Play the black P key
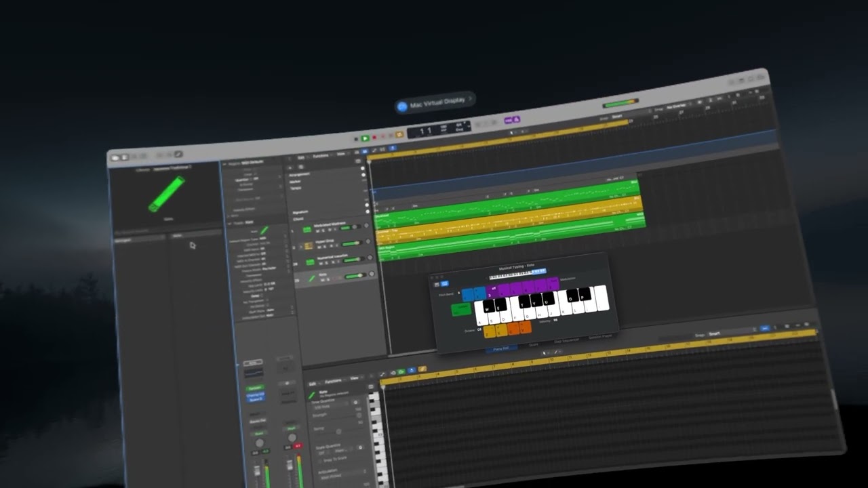This screenshot has height=488, width=868. point(585,294)
